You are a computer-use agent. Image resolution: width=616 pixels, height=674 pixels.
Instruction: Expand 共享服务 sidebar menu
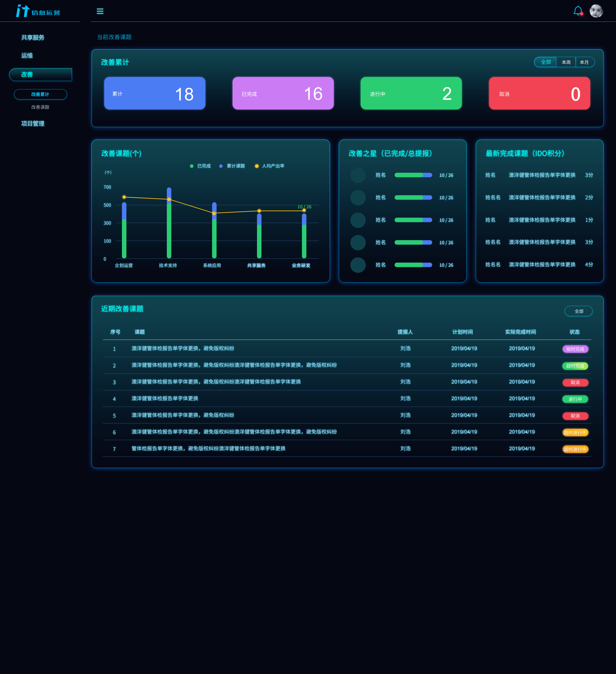point(33,38)
